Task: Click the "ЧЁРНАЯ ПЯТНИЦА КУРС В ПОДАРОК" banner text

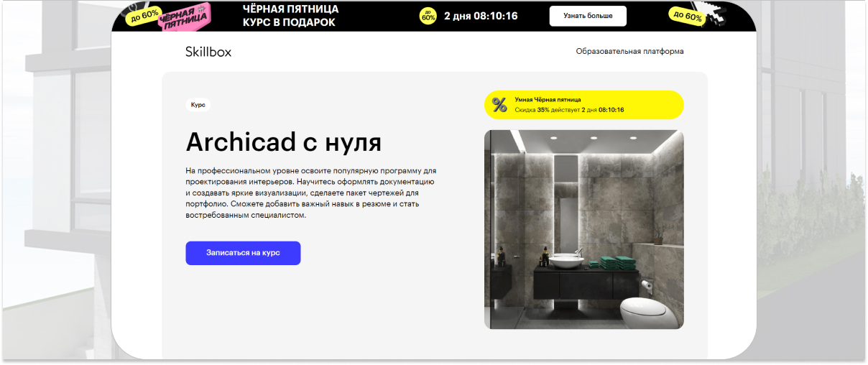Action: 290,16
